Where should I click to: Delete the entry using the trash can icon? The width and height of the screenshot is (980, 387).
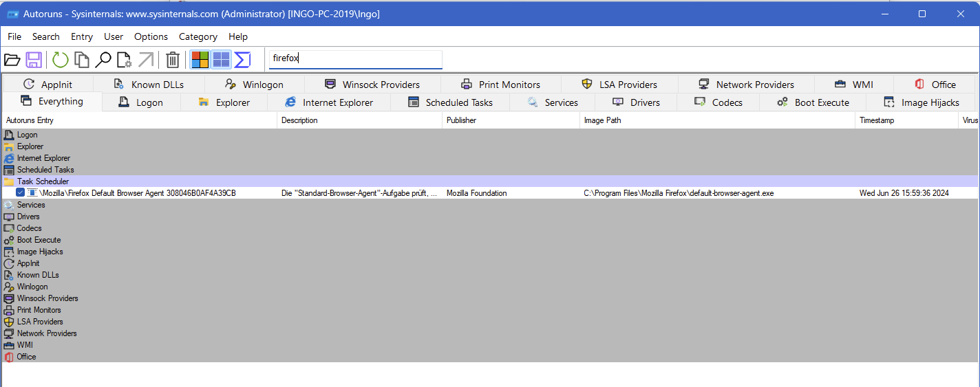point(173,60)
